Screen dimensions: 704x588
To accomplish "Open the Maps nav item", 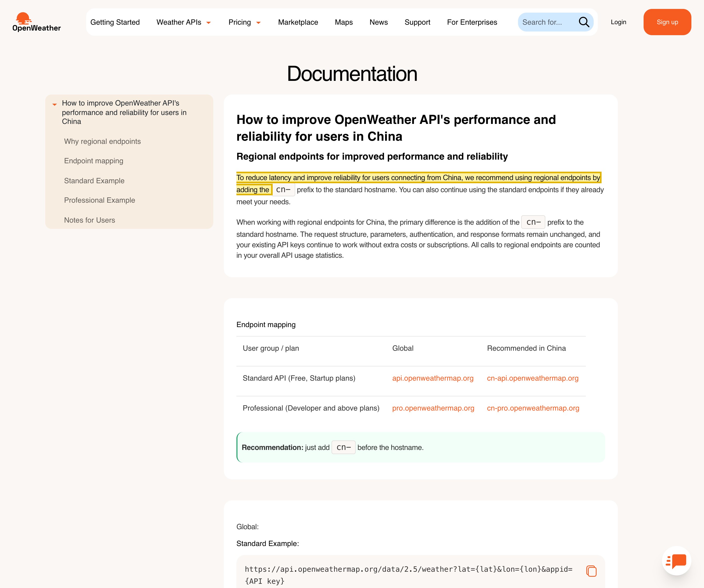I will (344, 22).
